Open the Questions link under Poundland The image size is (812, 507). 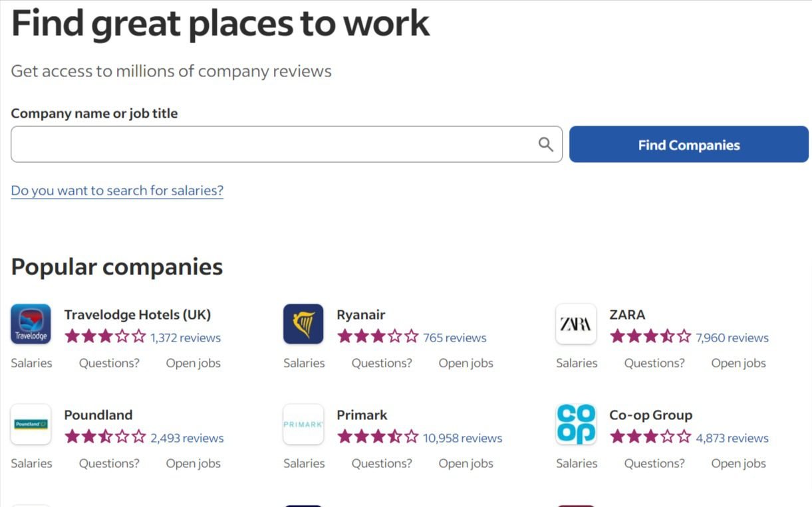tap(109, 463)
